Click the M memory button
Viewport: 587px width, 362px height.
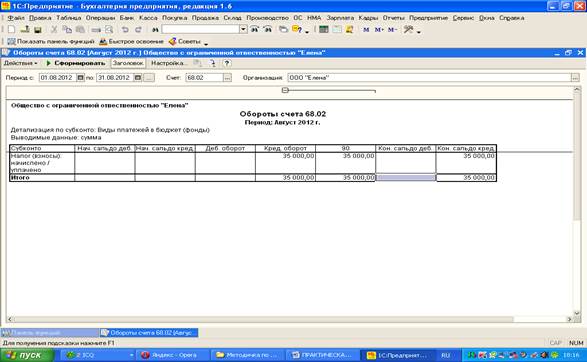click(x=366, y=30)
